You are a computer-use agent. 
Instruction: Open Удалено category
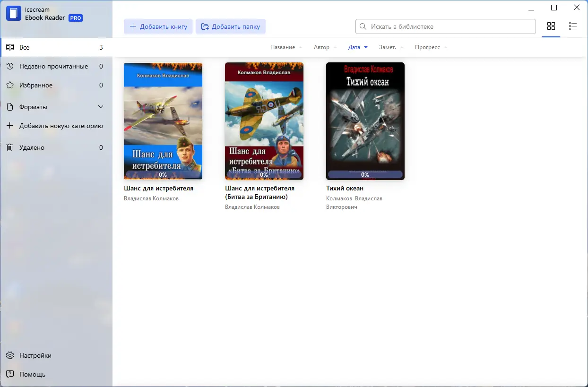pyautogui.click(x=56, y=147)
